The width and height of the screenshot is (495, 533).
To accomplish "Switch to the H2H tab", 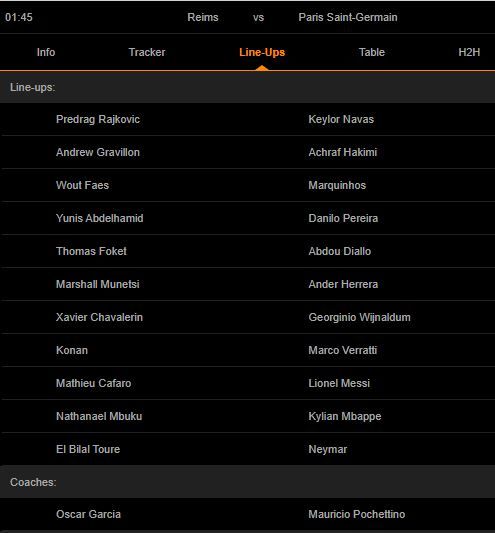I will [x=469, y=52].
